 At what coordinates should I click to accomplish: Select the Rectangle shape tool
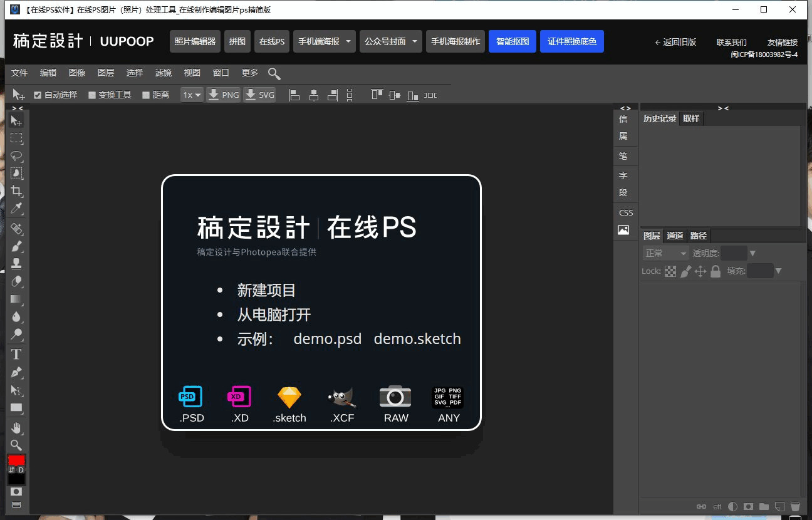click(x=16, y=408)
